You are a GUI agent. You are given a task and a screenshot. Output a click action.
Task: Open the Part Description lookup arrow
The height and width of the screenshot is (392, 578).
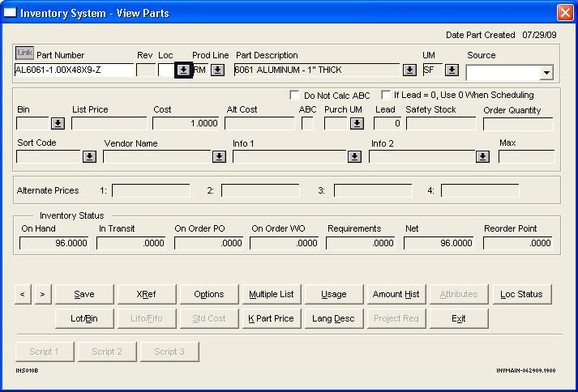[409, 70]
